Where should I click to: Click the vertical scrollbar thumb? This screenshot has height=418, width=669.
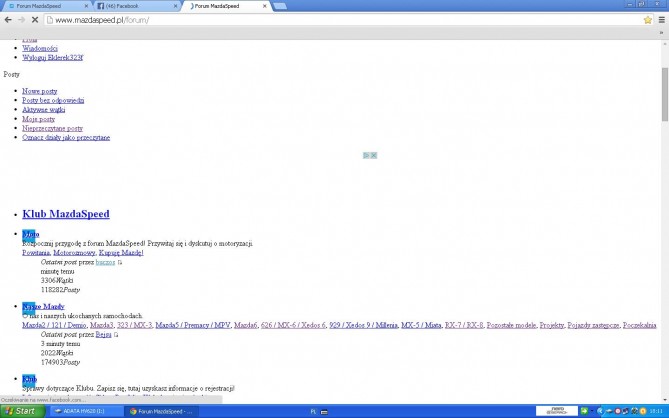point(665,94)
